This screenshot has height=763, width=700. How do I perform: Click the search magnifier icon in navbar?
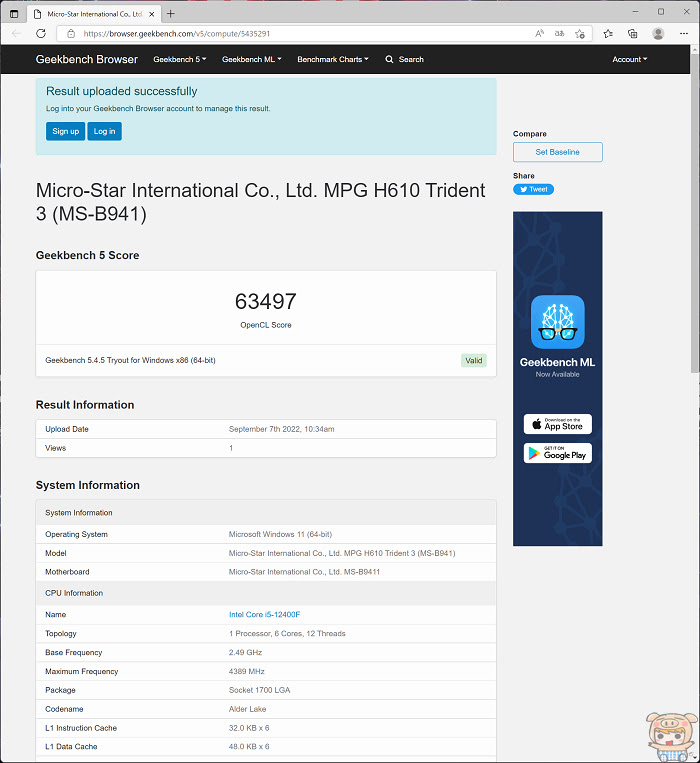(389, 59)
